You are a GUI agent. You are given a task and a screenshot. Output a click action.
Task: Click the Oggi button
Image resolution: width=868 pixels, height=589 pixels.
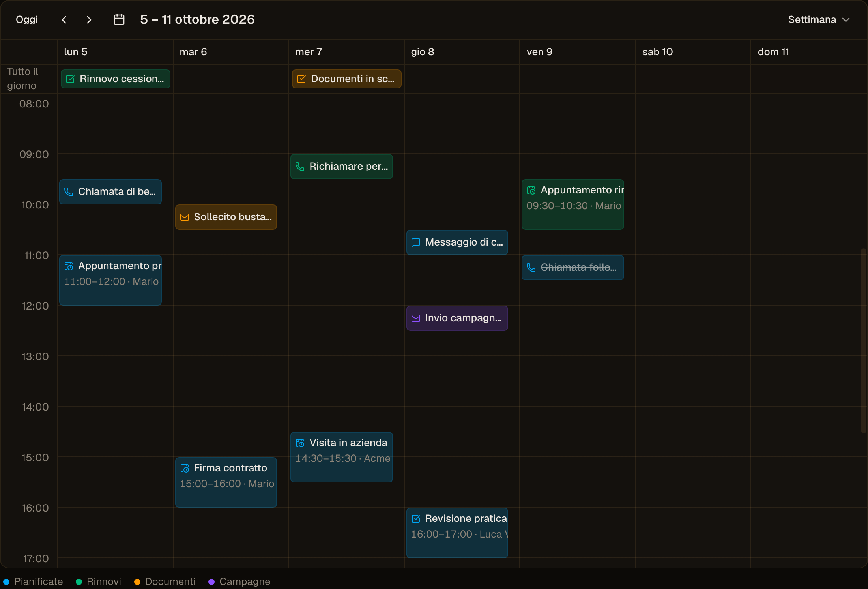pyautogui.click(x=27, y=19)
